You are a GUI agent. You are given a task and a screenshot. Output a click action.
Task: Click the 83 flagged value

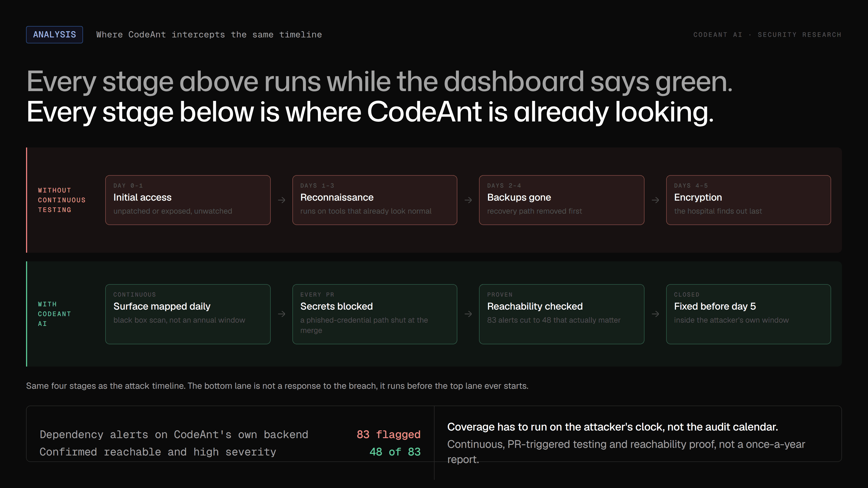388,434
